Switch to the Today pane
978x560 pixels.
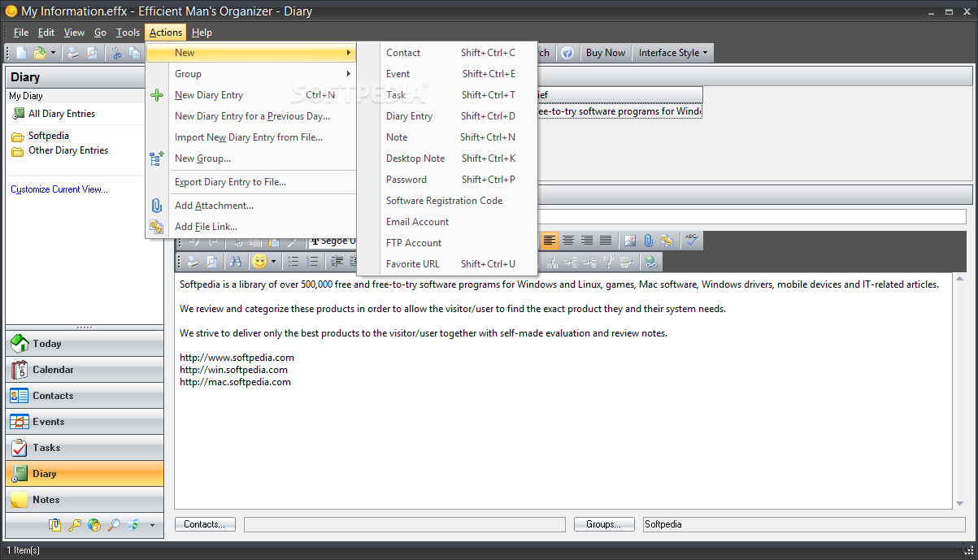pyautogui.click(x=85, y=344)
